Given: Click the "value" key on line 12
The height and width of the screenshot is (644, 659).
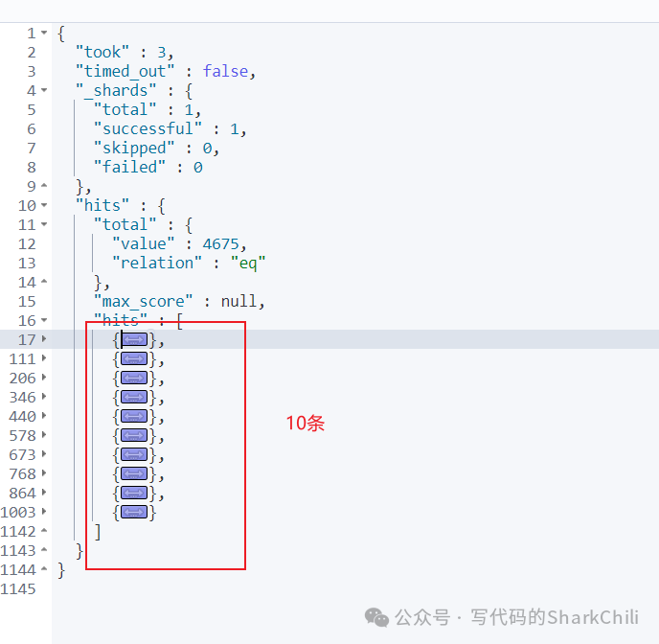Looking at the screenshot, I should point(144,243).
